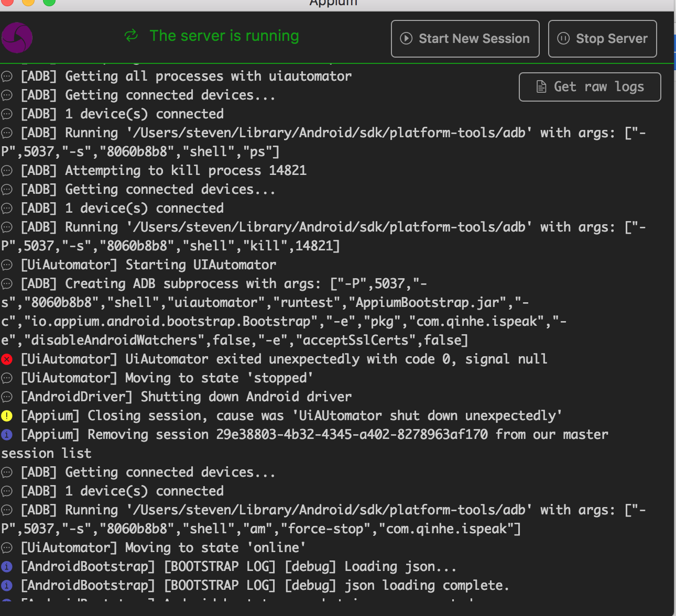Viewport: 676px width, 616px height.
Task: Select 'Moving to state 'stopped'' log line
Action: pyautogui.click(x=167, y=378)
